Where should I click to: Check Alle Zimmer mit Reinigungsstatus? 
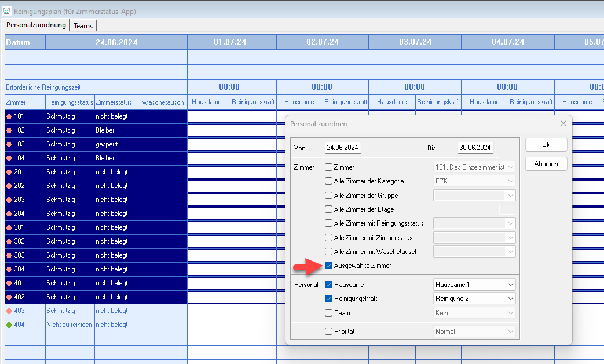tap(328, 223)
